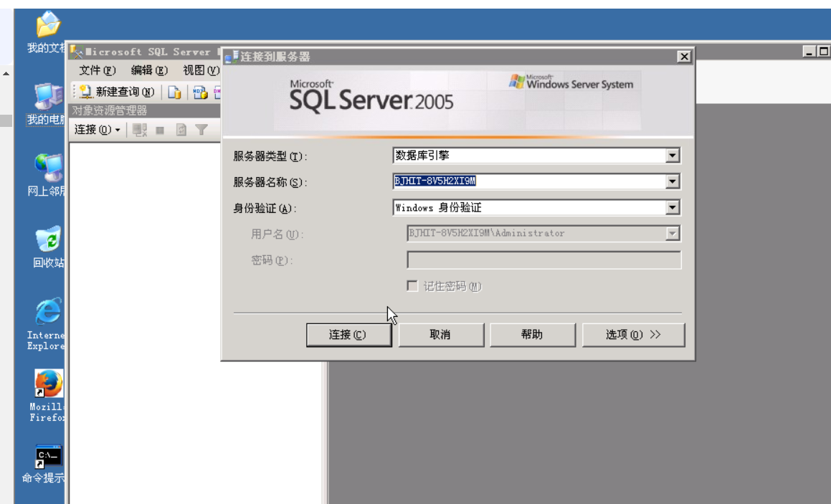Click the 帮助 help button
Screen dimensions: 831x504
coord(533,335)
